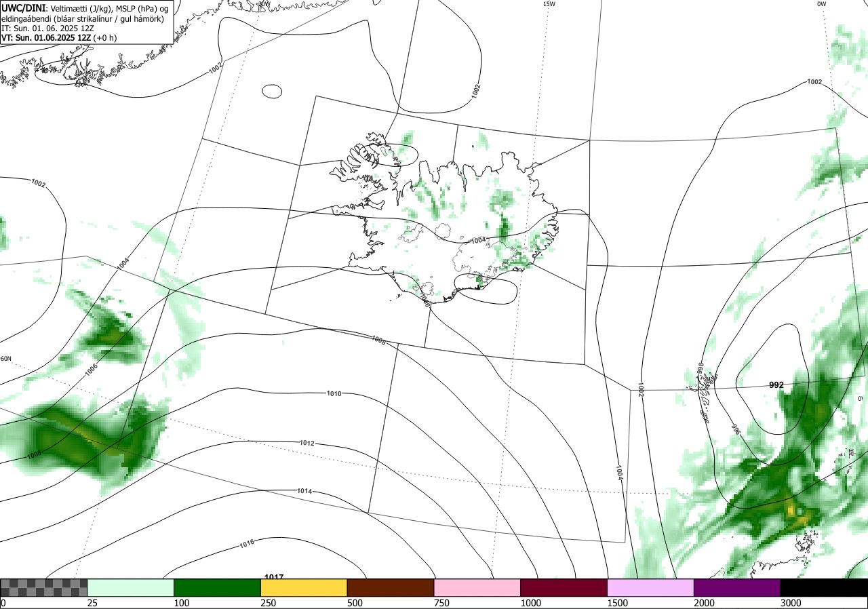
Task: Click the bold '992' low-pressure label
Action: tap(776, 385)
